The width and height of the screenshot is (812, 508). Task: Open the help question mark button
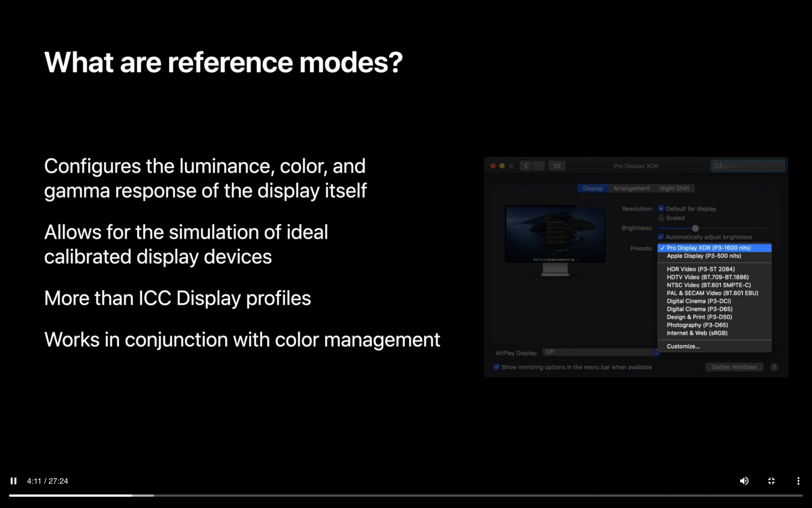(774, 367)
